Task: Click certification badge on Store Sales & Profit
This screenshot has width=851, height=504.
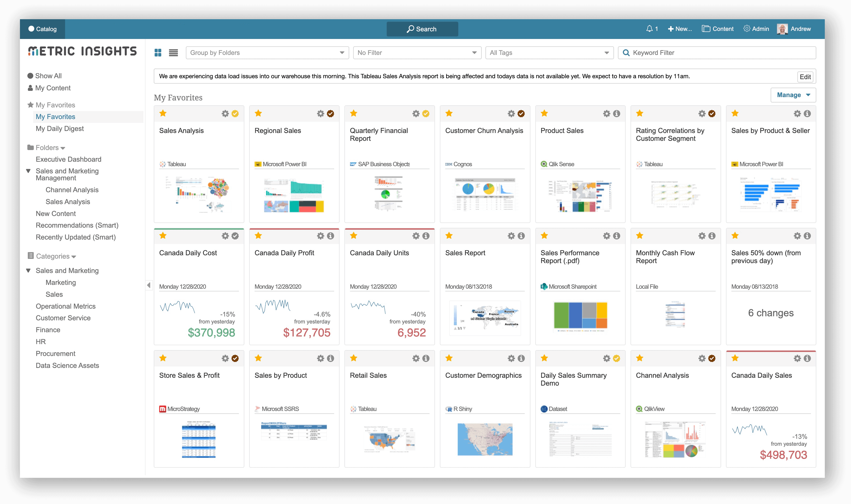Action: point(235,358)
